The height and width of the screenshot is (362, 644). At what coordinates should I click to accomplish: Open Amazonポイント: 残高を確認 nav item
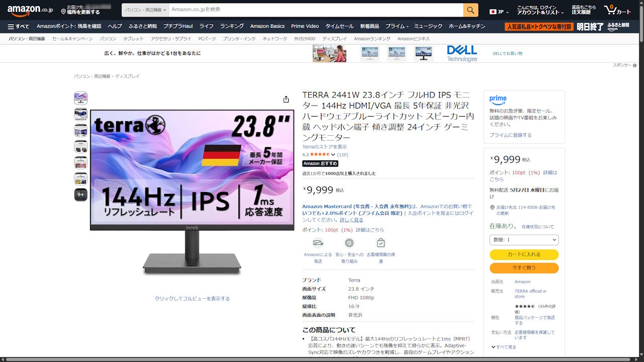click(x=69, y=26)
